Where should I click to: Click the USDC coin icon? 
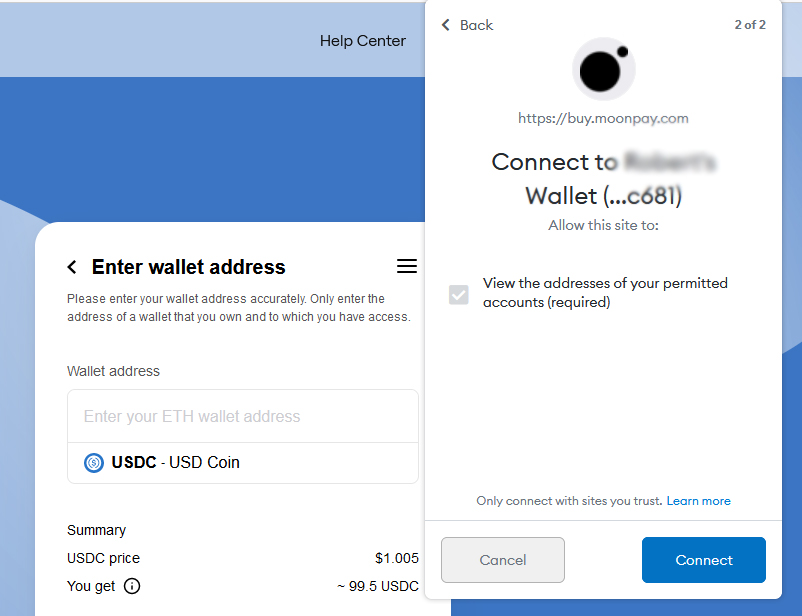tap(94, 463)
